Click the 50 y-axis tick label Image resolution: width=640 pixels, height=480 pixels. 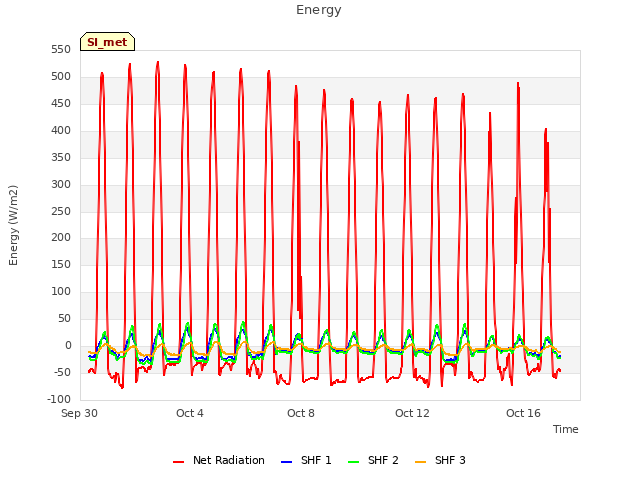pyautogui.click(x=64, y=318)
